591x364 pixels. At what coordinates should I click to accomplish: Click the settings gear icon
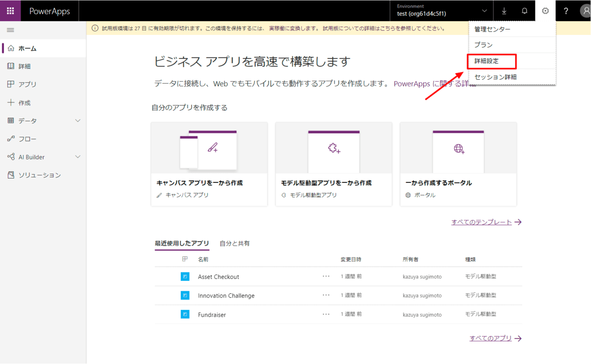[545, 11]
